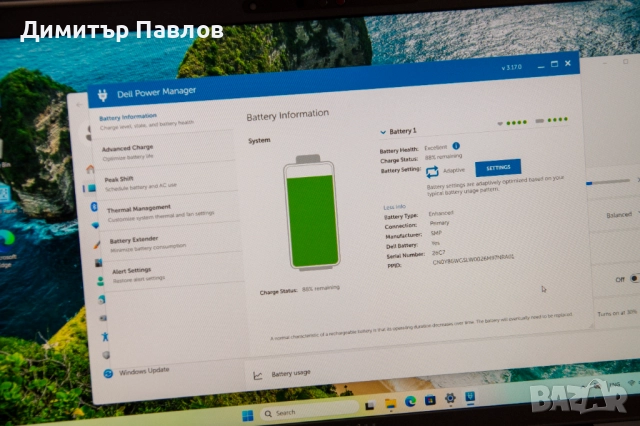This screenshot has height=426, width=640.
Task: Go to Battery Extender section
Action: (172, 243)
